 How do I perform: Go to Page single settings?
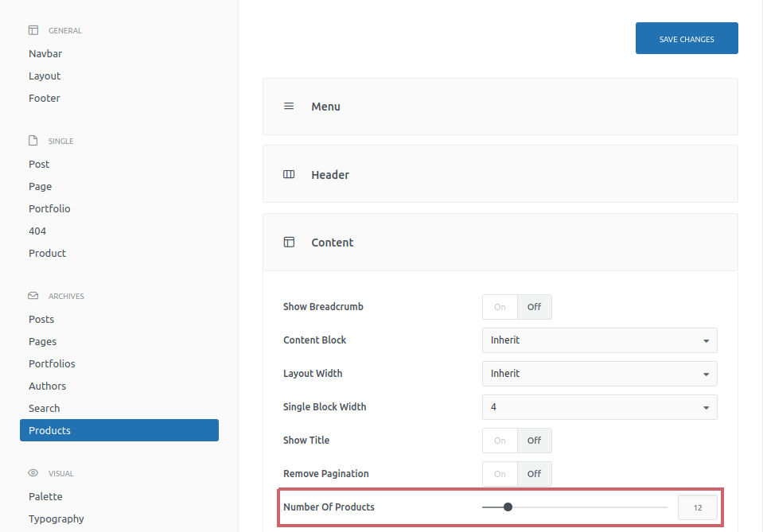tap(40, 187)
